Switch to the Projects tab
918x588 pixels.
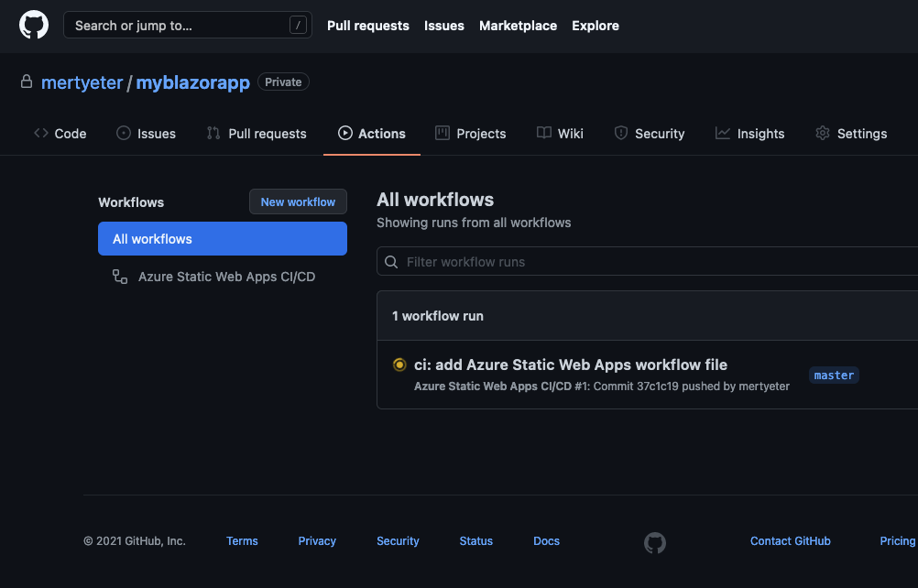pyautogui.click(x=470, y=134)
